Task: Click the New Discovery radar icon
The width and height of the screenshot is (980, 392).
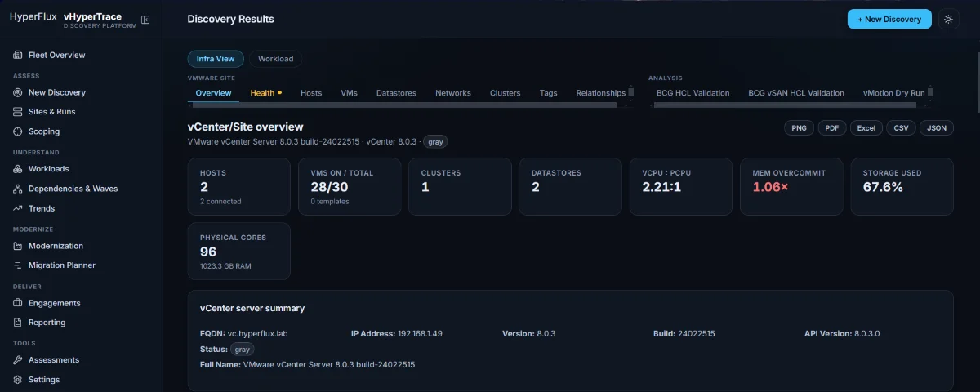Action: click(x=18, y=93)
